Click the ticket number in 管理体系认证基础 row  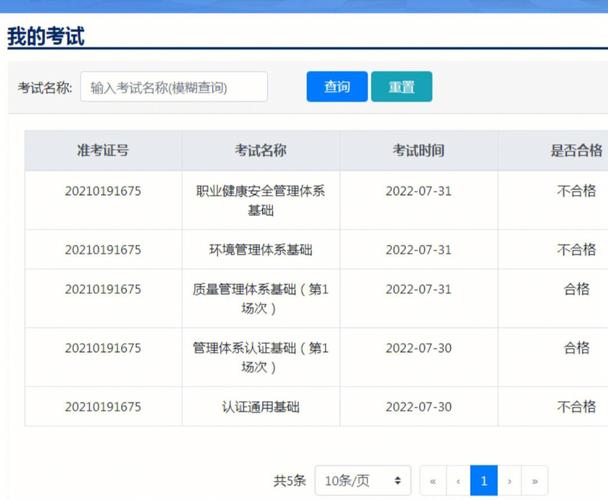(103, 348)
